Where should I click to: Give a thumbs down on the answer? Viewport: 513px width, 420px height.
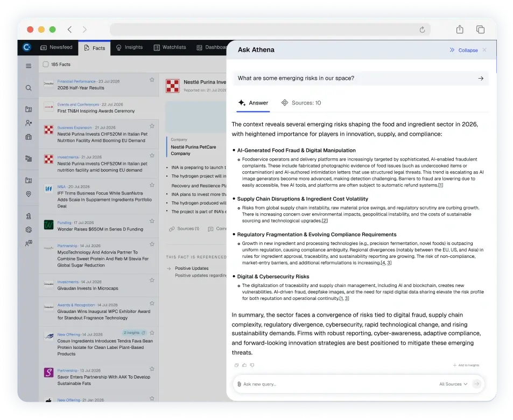click(252, 365)
